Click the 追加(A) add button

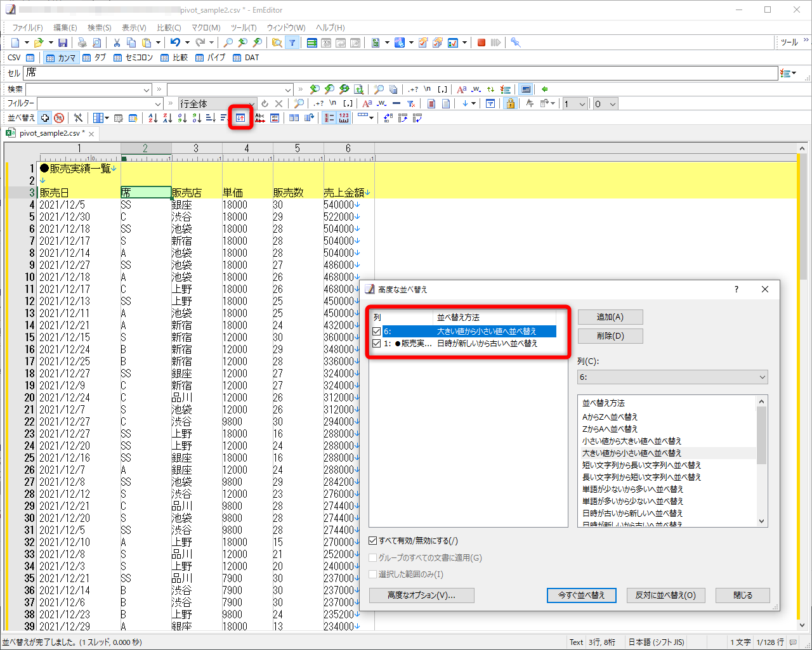pos(610,317)
